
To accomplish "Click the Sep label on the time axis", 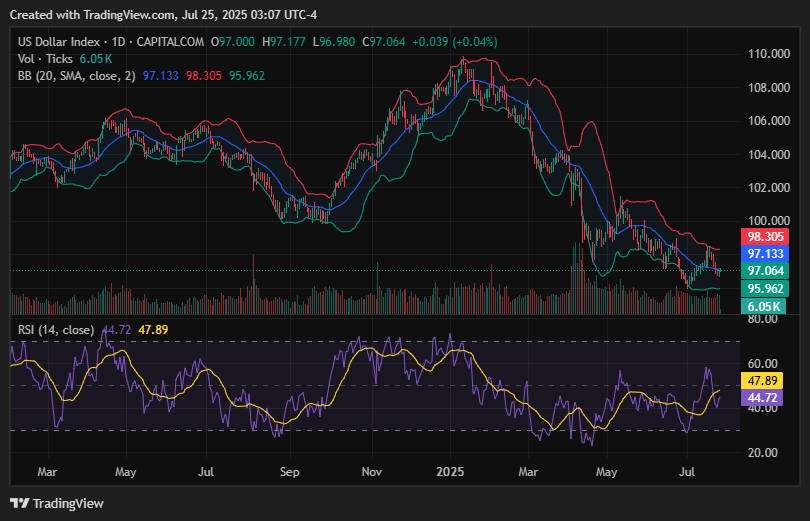I will tap(289, 472).
